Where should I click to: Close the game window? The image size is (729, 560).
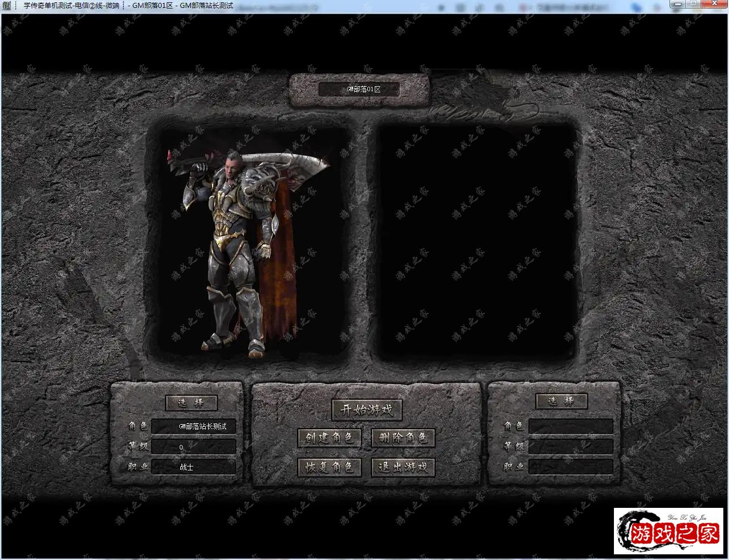tap(715, 4)
